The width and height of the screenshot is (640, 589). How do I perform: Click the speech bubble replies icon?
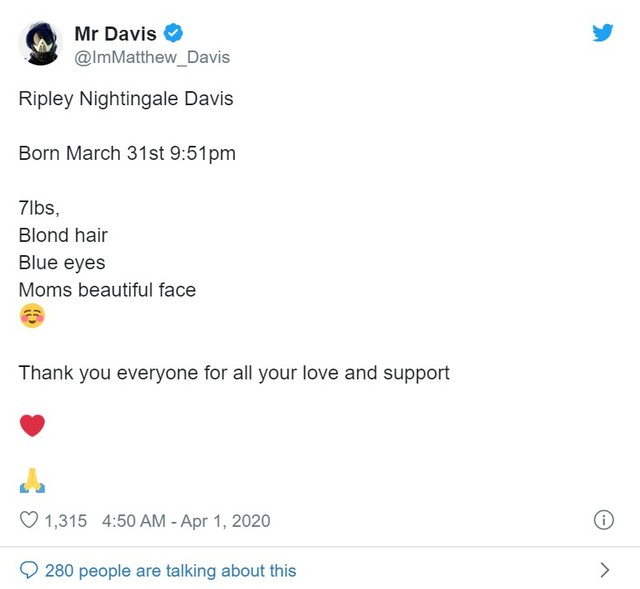[29, 570]
